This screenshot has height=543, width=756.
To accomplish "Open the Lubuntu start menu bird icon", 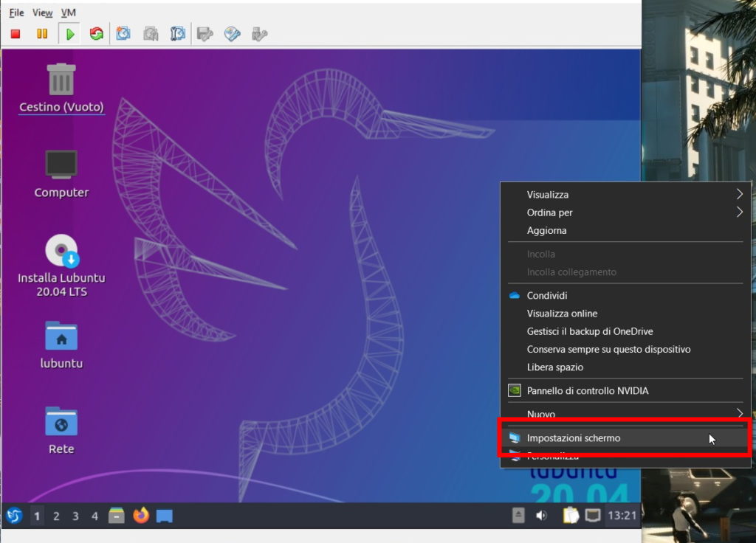I will [x=15, y=516].
